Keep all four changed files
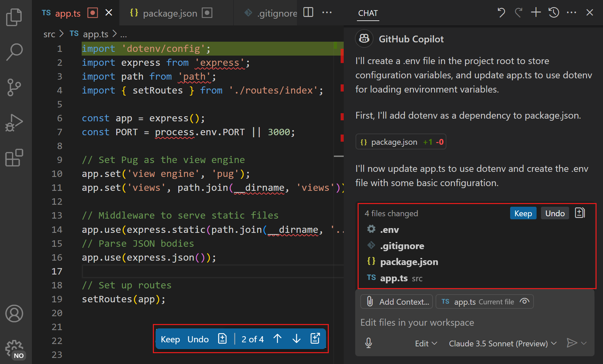Image resolution: width=603 pixels, height=364 pixels. [523, 213]
